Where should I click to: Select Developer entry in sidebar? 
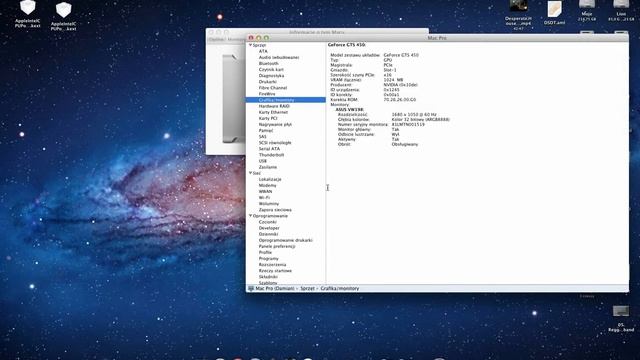[x=269, y=228]
